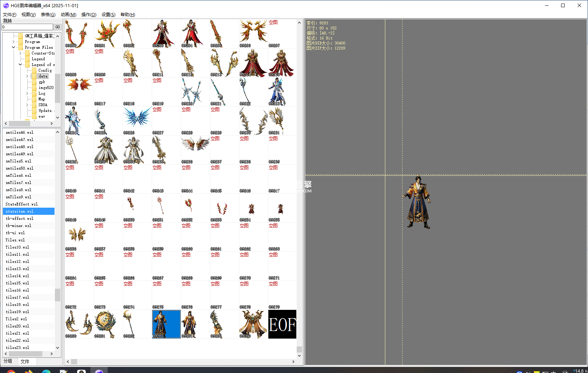This screenshot has height=373, width=588.
Task: Select the white-red wings sprite 09236
Action: [195, 150]
